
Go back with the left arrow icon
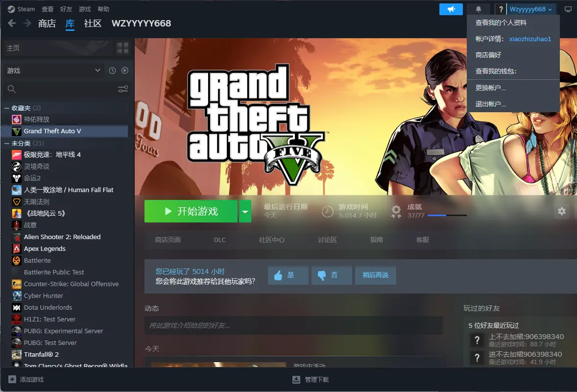point(12,24)
